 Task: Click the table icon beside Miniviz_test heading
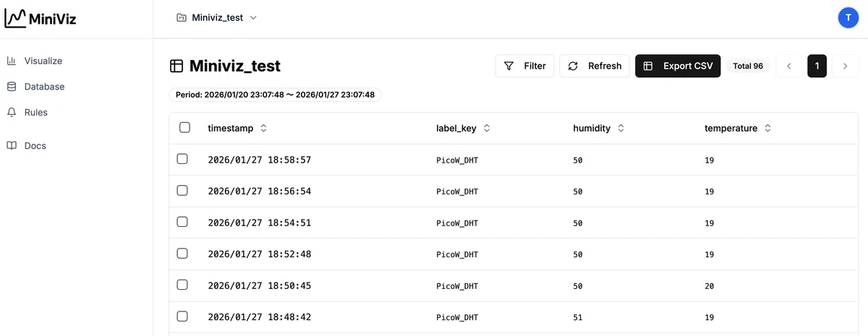tap(176, 66)
